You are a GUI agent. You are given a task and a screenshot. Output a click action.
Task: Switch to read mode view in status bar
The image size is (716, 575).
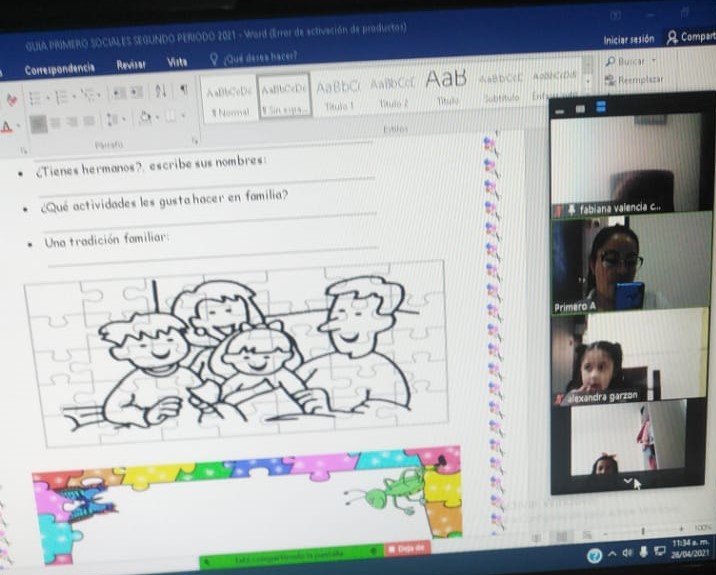[538, 538]
